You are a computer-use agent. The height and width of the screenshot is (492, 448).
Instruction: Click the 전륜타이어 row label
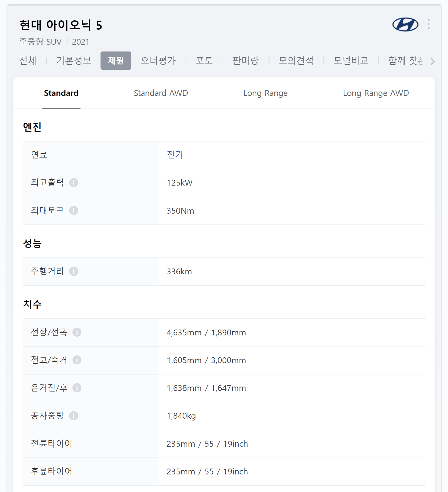tap(51, 444)
